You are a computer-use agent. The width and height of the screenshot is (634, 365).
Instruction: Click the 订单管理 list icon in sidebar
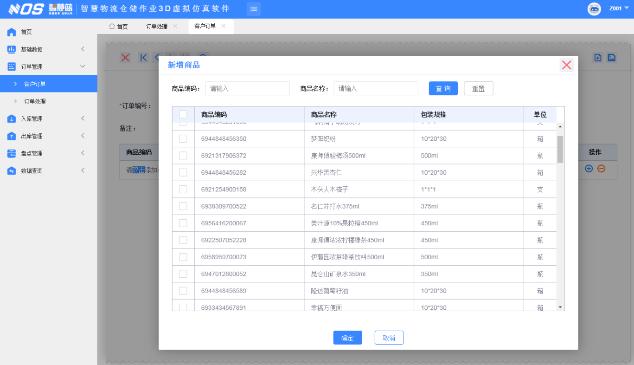click(11, 66)
